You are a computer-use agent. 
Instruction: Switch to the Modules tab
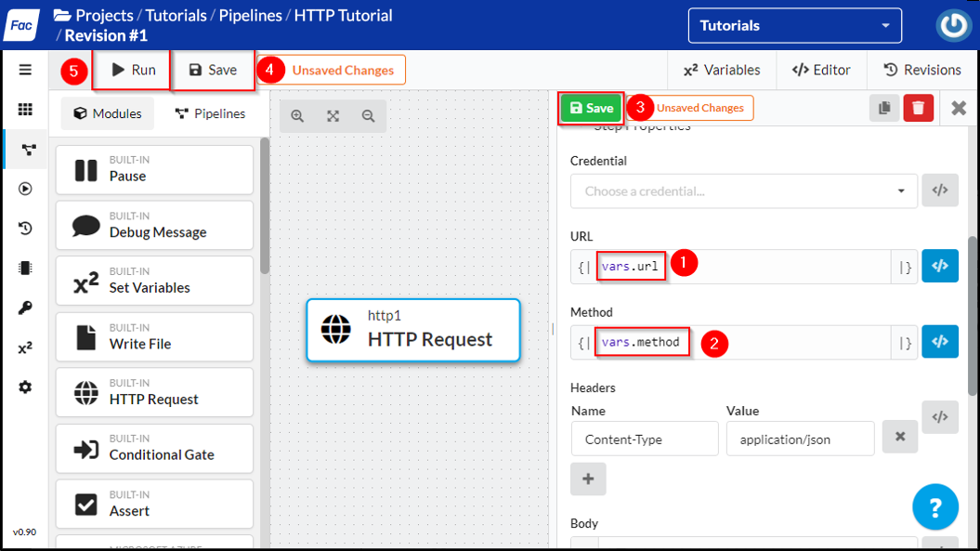[108, 113]
